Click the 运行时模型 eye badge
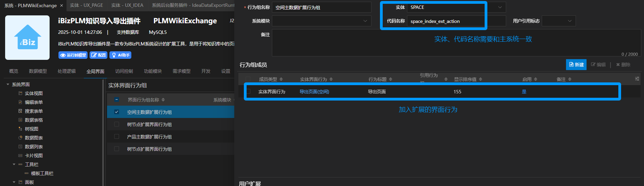The height and width of the screenshot is (186, 644). [73, 55]
